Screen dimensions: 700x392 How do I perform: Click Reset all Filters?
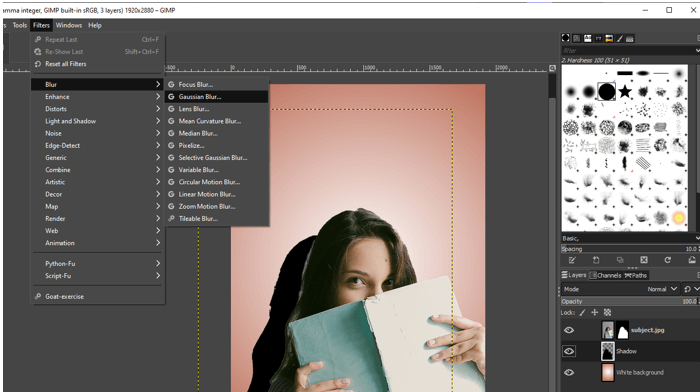pyautogui.click(x=97, y=64)
